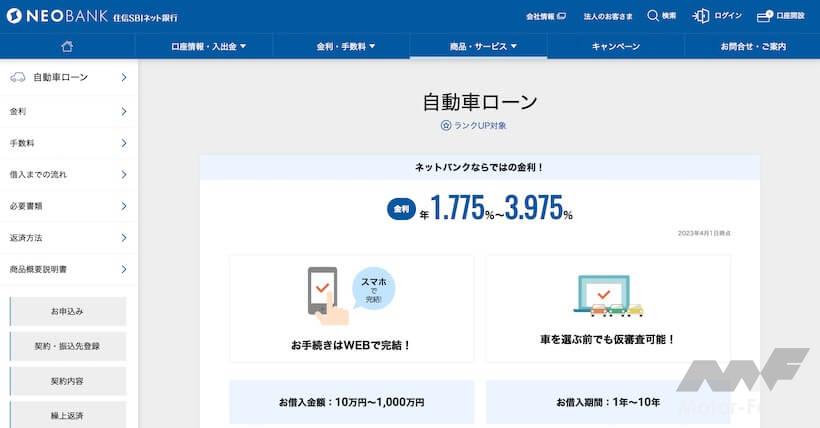Click chevron next to 借入までの流れ
This screenshot has height=428, width=820.
click(x=124, y=174)
